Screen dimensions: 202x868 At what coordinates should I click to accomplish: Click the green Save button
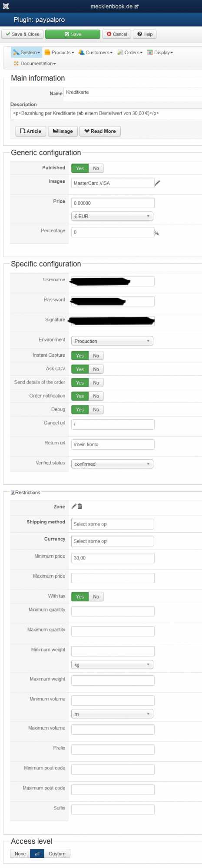[73, 34]
